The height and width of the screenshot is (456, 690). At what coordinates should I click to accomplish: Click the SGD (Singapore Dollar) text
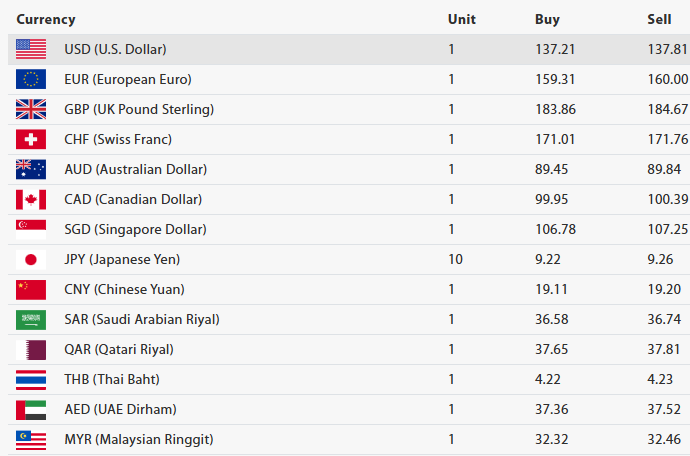click(135, 229)
